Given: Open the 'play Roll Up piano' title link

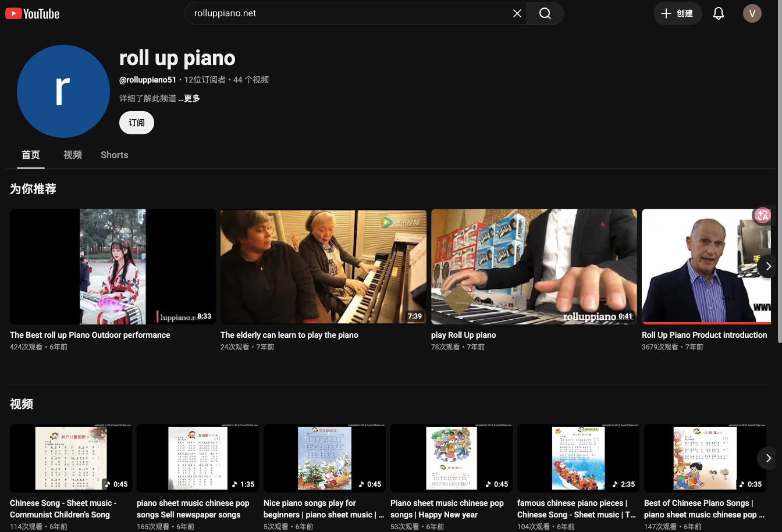Looking at the screenshot, I should (464, 335).
